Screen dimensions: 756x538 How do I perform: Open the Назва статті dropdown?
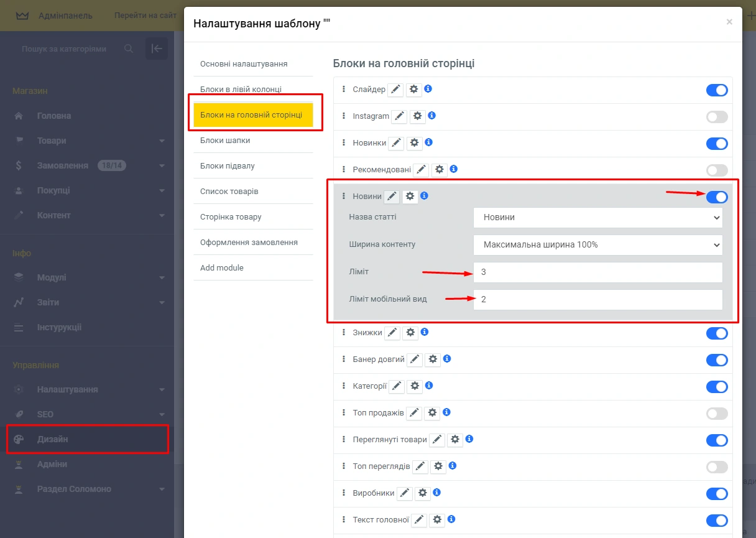coord(597,218)
